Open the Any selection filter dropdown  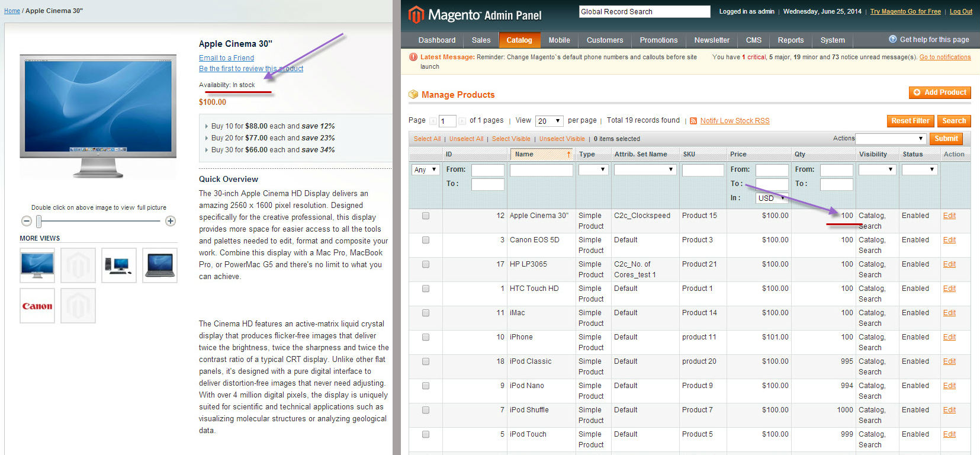pyautogui.click(x=425, y=169)
